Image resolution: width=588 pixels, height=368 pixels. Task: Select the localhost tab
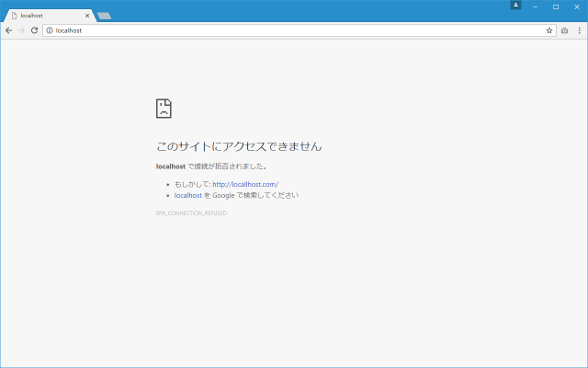46,16
